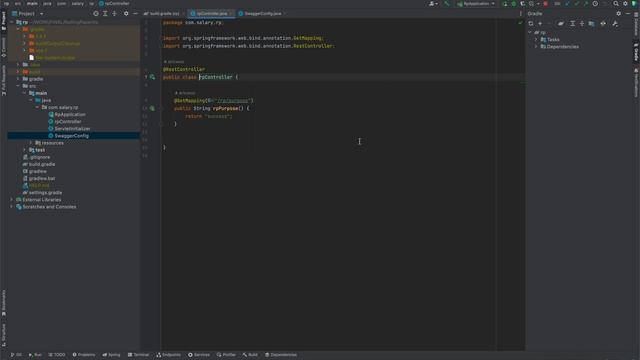
Task: Expand the test folder
Action: [x=24, y=150]
